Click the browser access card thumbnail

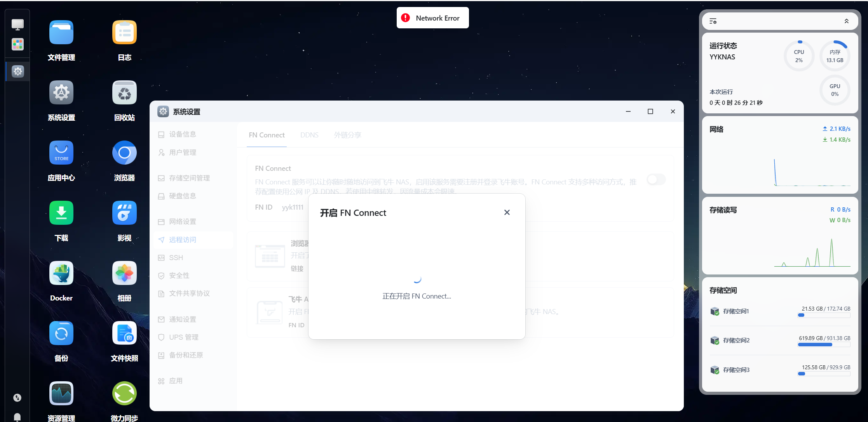coord(270,256)
